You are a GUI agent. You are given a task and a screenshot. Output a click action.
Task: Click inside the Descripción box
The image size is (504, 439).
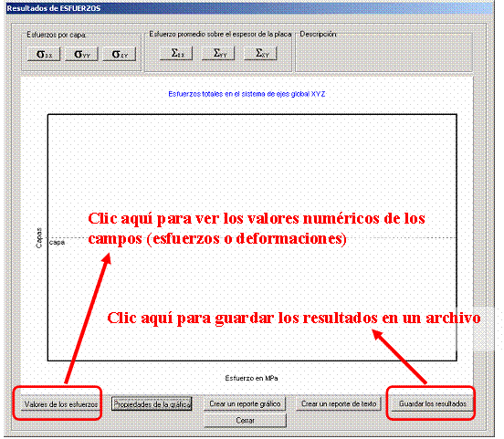[383, 53]
